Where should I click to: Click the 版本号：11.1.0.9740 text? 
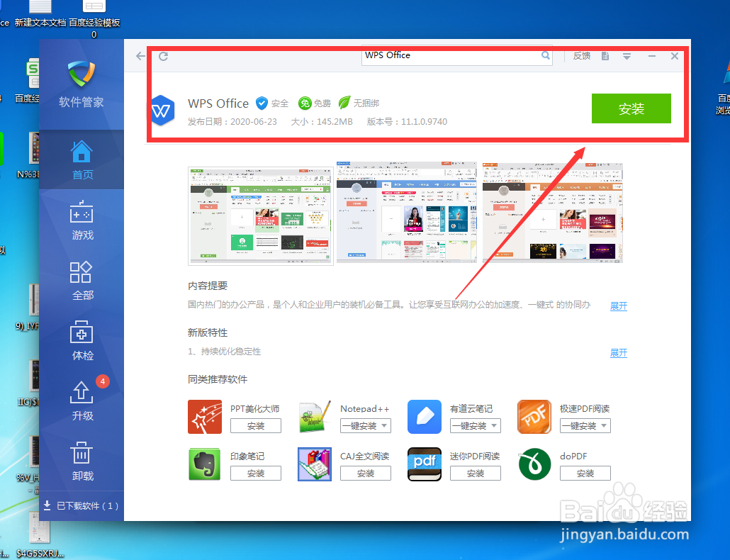point(407,121)
